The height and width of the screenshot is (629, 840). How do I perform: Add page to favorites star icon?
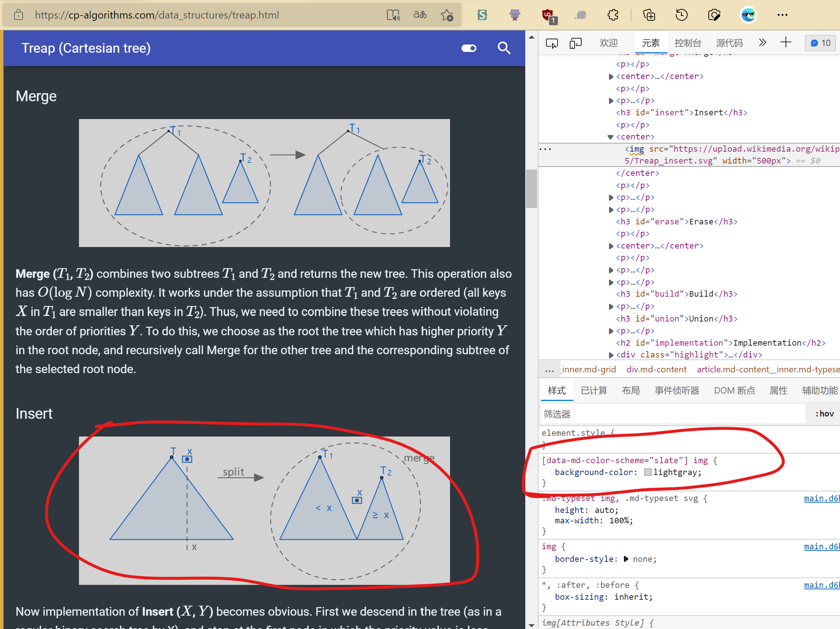click(447, 15)
